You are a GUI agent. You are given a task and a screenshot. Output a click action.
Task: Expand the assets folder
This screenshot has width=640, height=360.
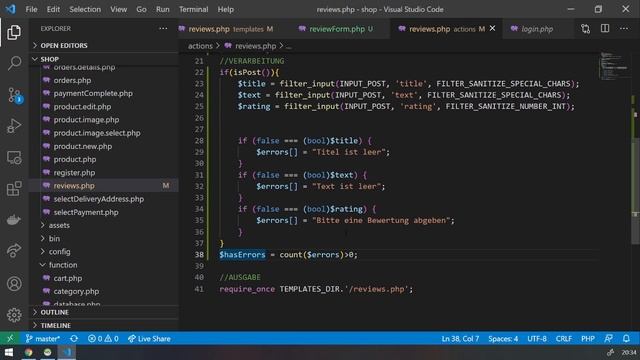[59, 225]
